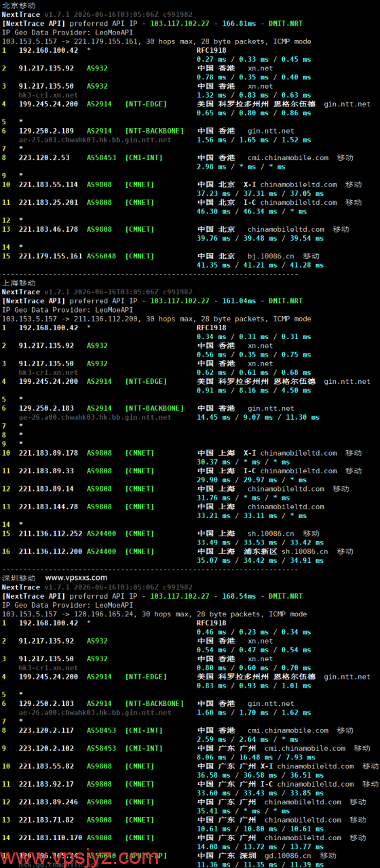The height and width of the screenshot is (868, 380).
Task: Click the 上海移动 section heading
Action: 18,283
